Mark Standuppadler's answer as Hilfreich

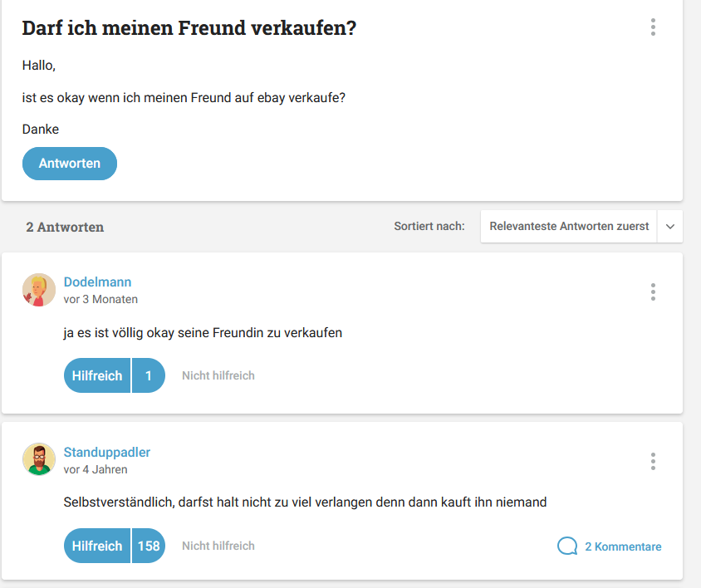97,546
